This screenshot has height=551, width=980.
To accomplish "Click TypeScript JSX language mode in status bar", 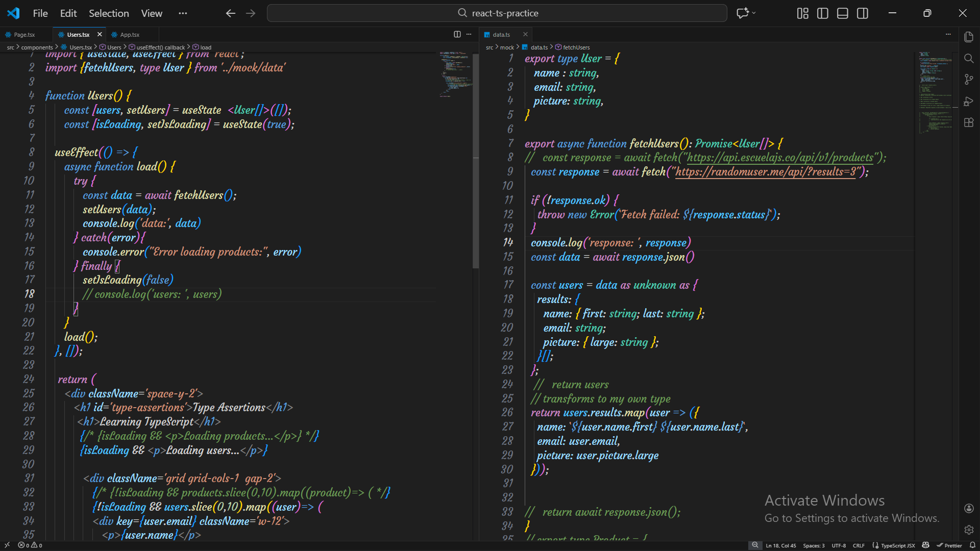I will click(897, 545).
